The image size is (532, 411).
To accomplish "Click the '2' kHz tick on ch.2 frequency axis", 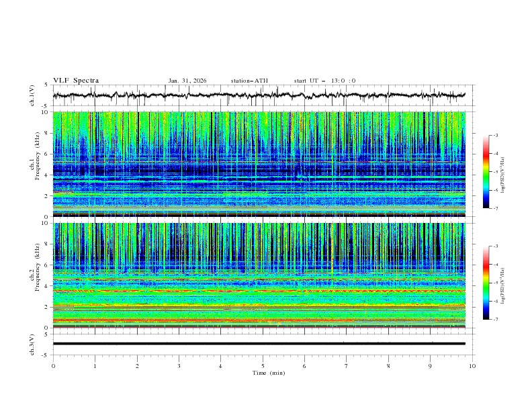I will click(x=47, y=307).
